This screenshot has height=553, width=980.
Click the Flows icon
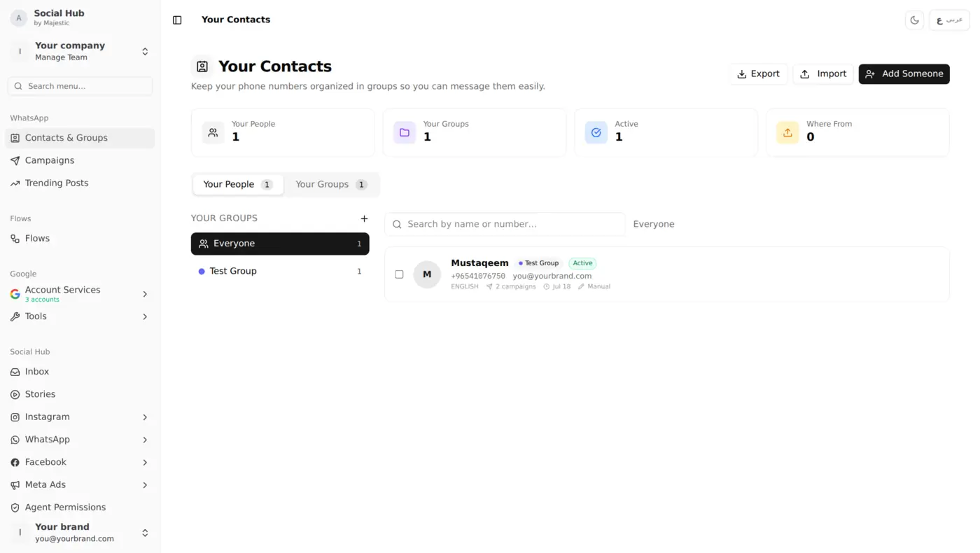[15, 239]
